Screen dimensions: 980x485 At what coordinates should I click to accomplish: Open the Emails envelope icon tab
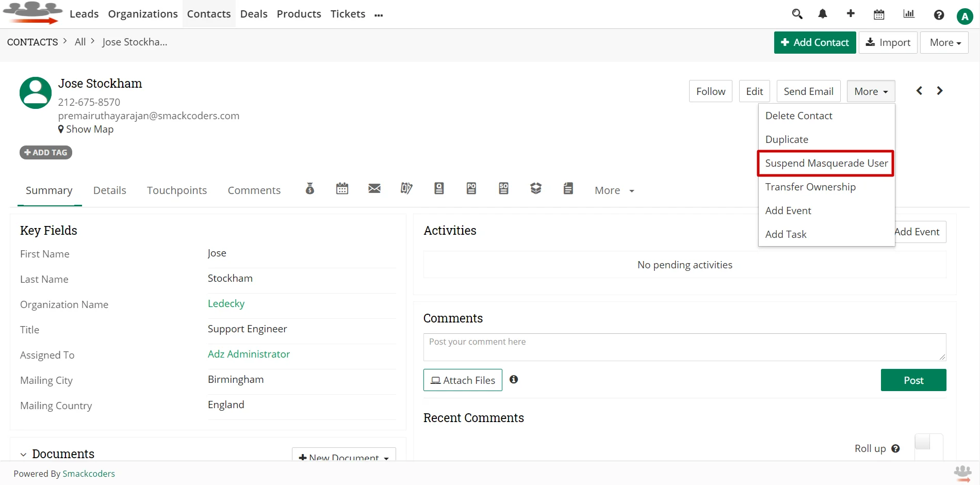point(374,189)
